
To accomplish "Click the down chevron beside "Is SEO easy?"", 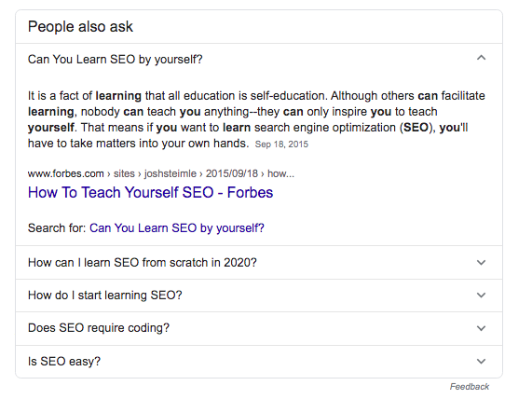I will (x=481, y=362).
